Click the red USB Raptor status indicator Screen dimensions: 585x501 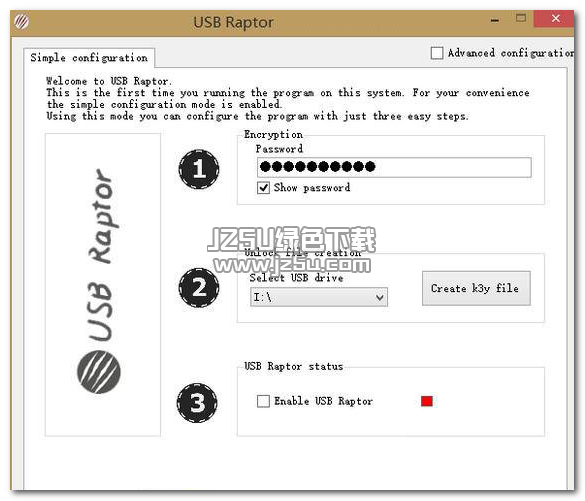(427, 401)
